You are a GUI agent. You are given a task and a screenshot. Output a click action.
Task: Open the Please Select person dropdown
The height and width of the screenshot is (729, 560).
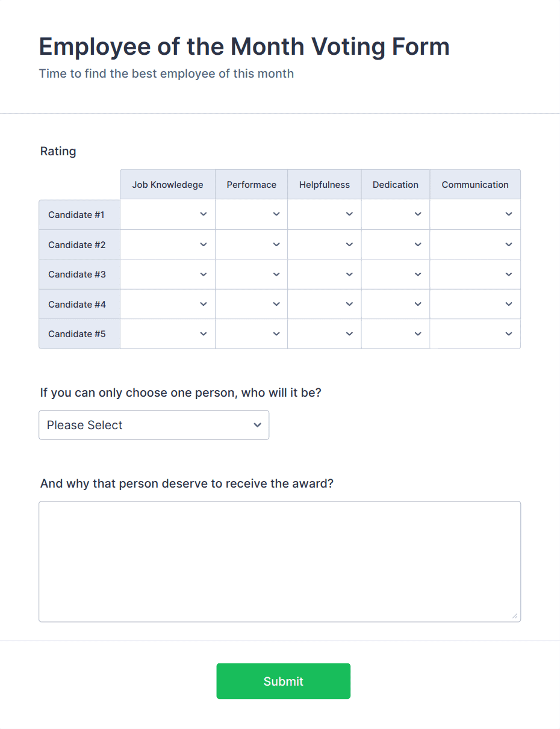tap(154, 424)
